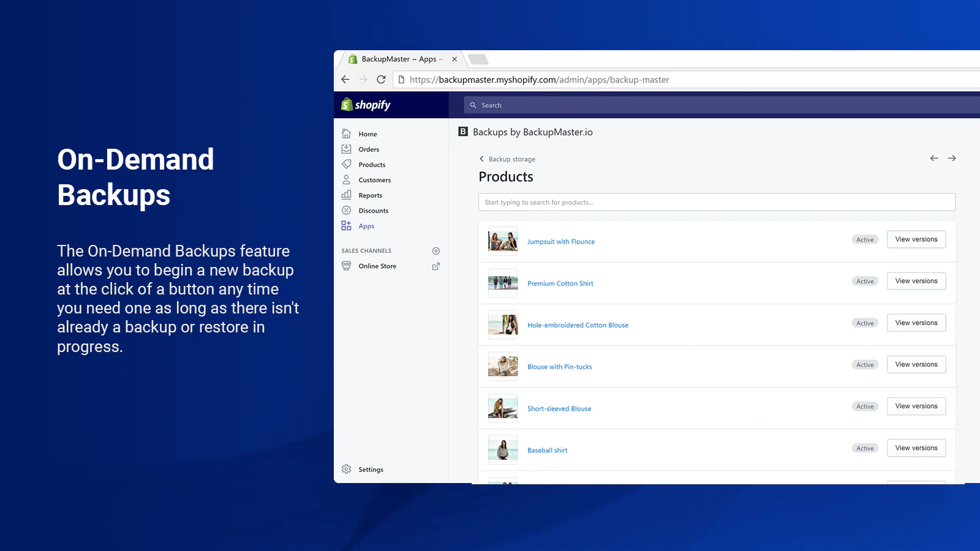Click the Backup storage chevron arrow
980x551 pixels.
pyautogui.click(x=481, y=159)
